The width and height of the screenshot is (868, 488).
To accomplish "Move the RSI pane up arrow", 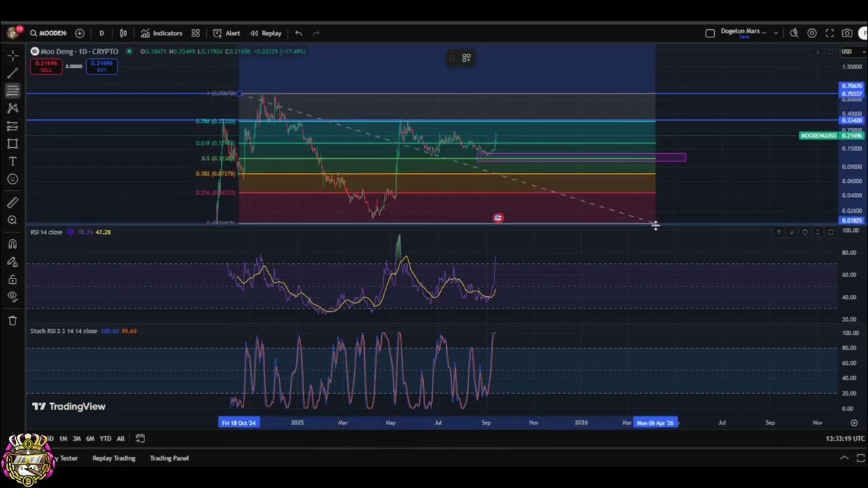I will (x=778, y=232).
